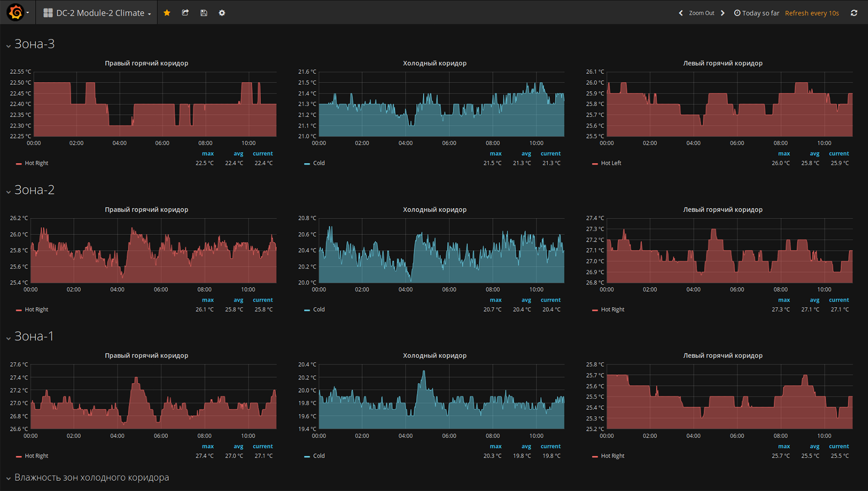Open Зона-1 'Холодный коридор' panel title menu
The height and width of the screenshot is (491, 868).
[434, 355]
